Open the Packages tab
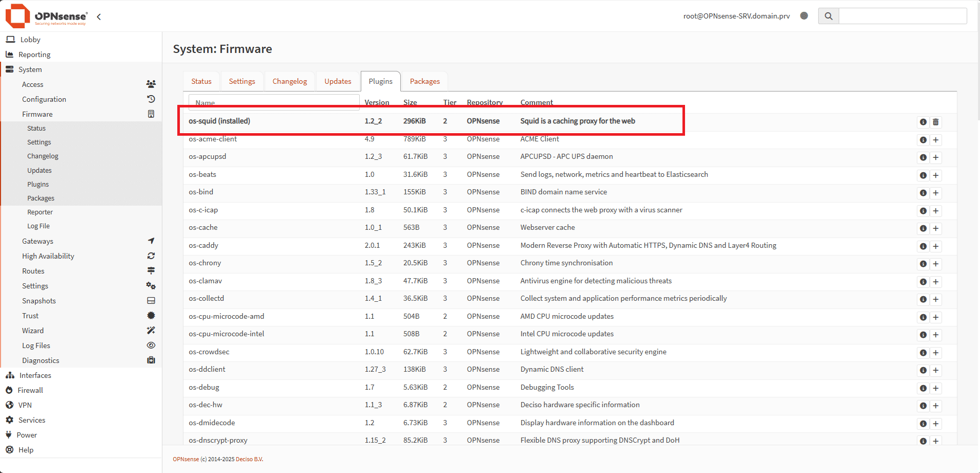 pyautogui.click(x=425, y=81)
